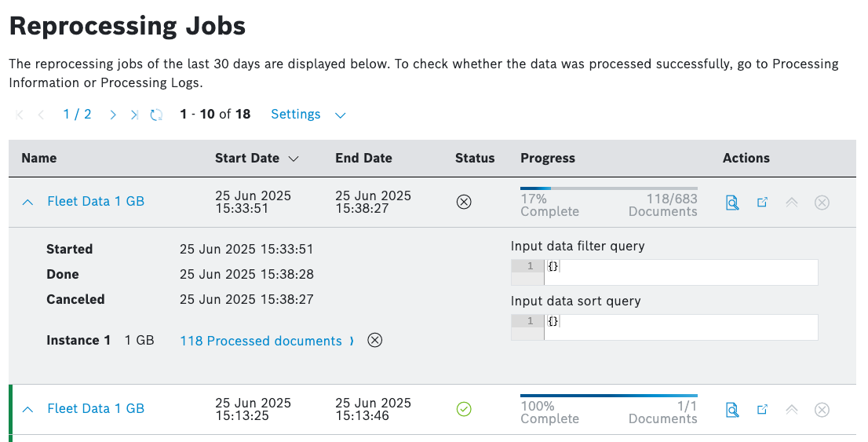The width and height of the screenshot is (868, 442).
Task: Jump to the last page icon
Action: 134,115
